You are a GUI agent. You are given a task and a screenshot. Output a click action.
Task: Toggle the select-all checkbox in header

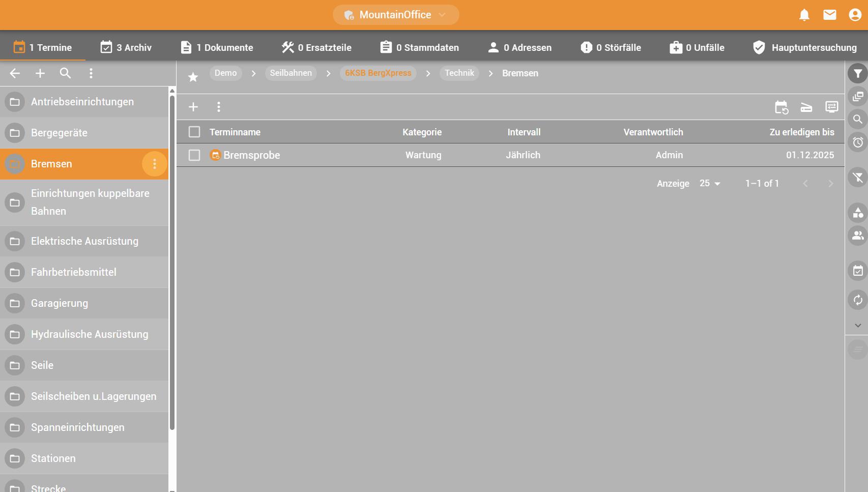(194, 132)
